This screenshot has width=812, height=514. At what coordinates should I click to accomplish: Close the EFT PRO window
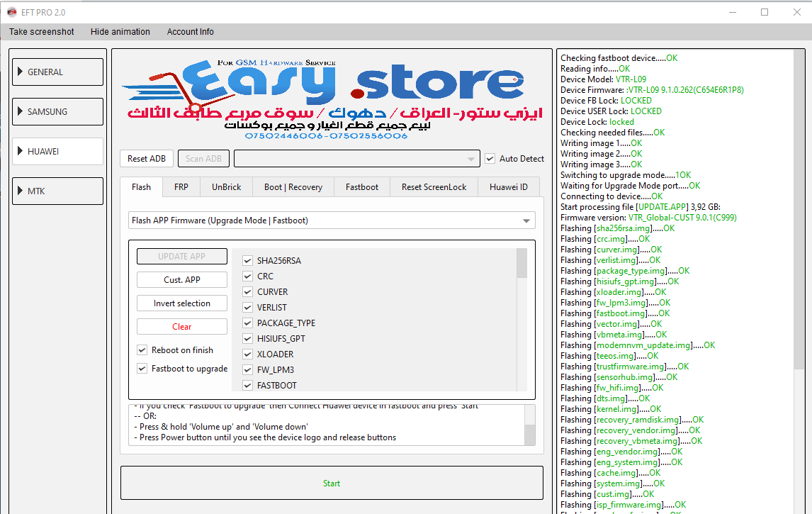[x=797, y=12]
